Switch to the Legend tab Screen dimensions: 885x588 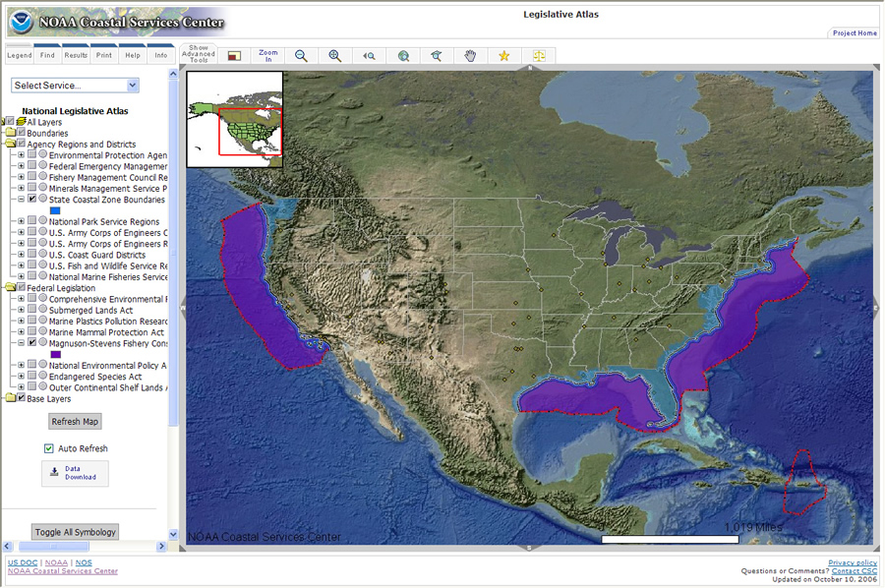[20, 54]
